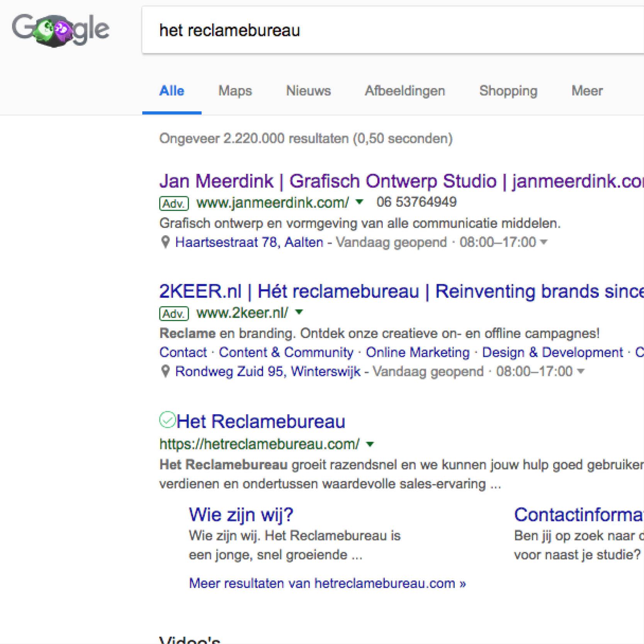Expand dropdown arrow next to www.2keer.nl
The width and height of the screenshot is (644, 644).
point(299,312)
